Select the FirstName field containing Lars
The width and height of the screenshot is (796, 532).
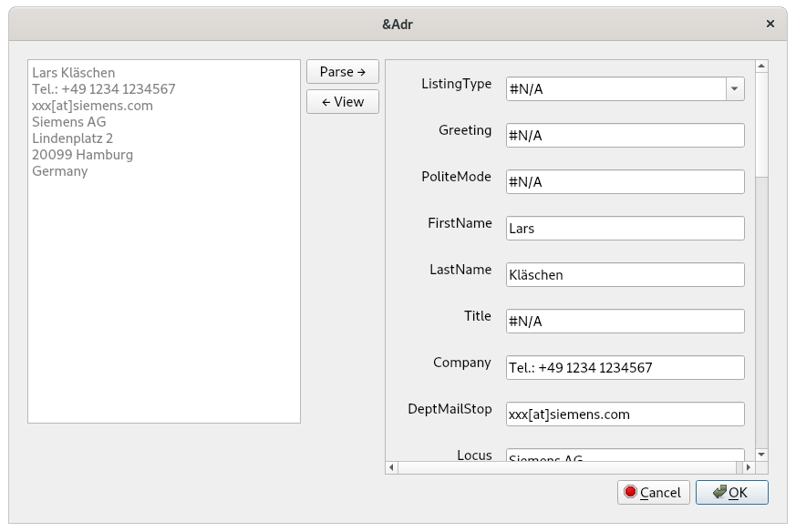click(625, 228)
